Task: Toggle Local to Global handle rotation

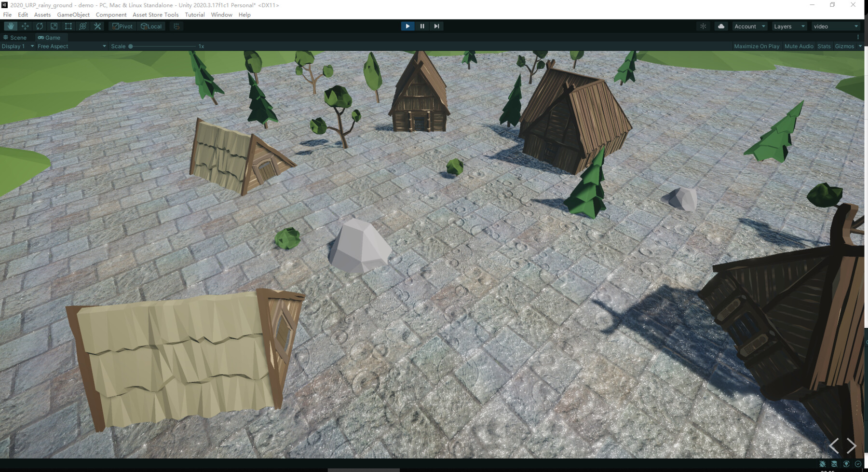Action: coord(151,26)
